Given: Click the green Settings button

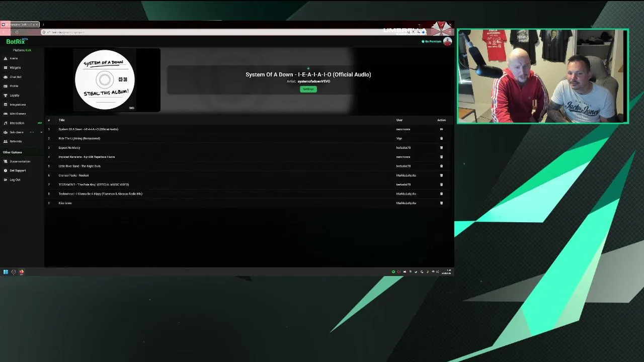Looking at the screenshot, I should click(x=308, y=89).
